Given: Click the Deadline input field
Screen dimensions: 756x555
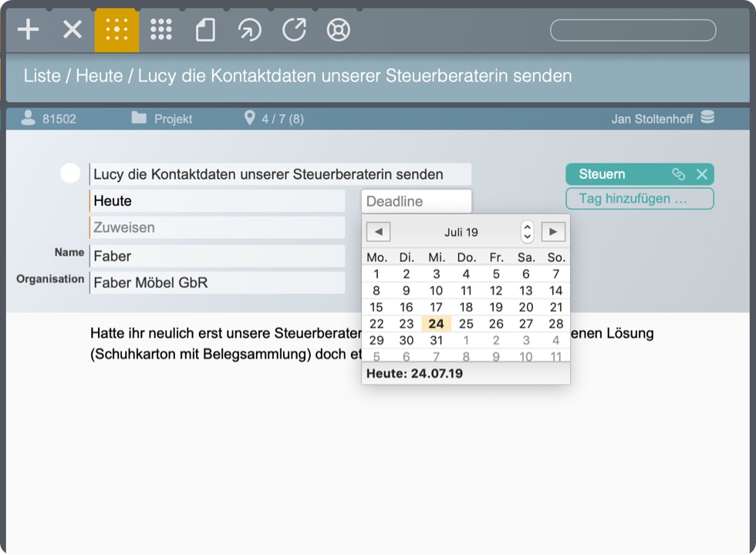Looking at the screenshot, I should (x=416, y=201).
